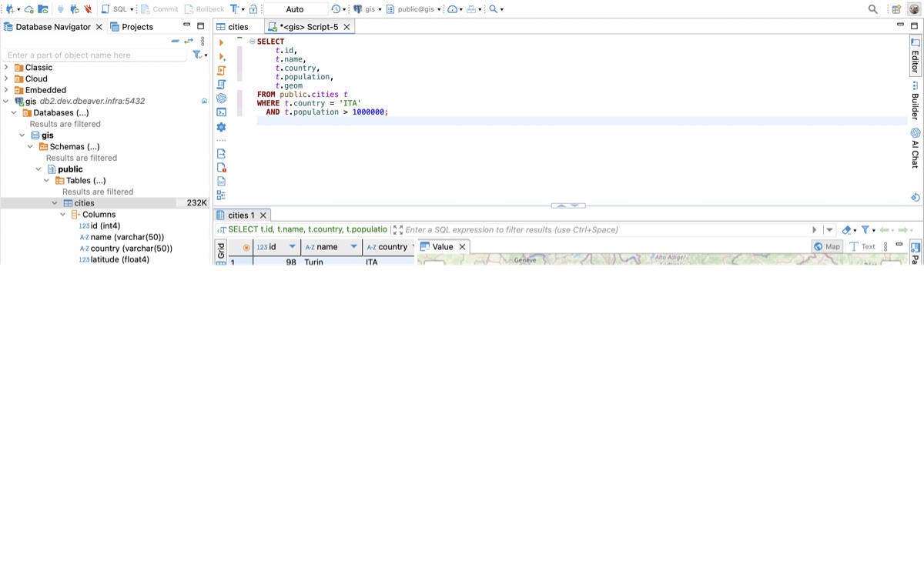
Task: Open the SQL editor dropdown arrow in toolbar
Action: (x=132, y=9)
